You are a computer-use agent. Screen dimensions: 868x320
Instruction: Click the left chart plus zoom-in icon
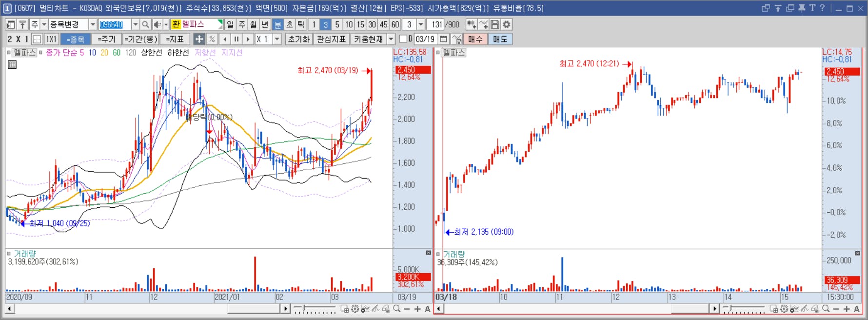coord(417,309)
